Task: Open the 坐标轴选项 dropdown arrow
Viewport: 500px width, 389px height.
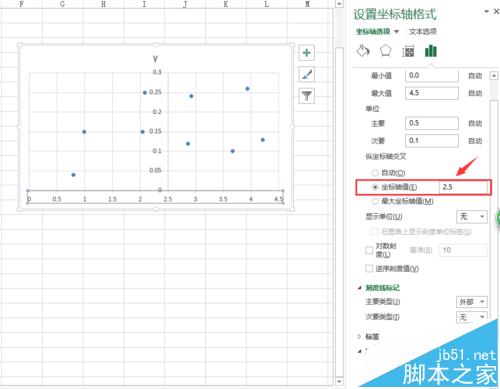Action: [396, 32]
